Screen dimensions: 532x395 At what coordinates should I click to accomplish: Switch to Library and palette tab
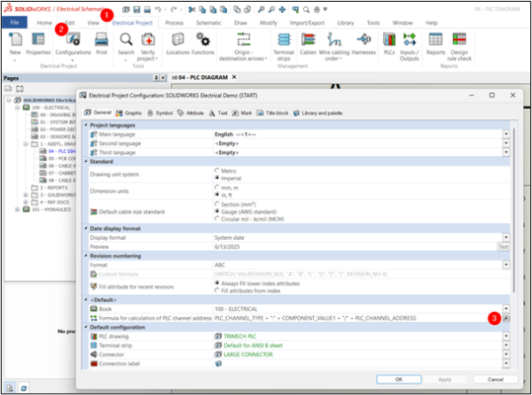pyautogui.click(x=318, y=112)
